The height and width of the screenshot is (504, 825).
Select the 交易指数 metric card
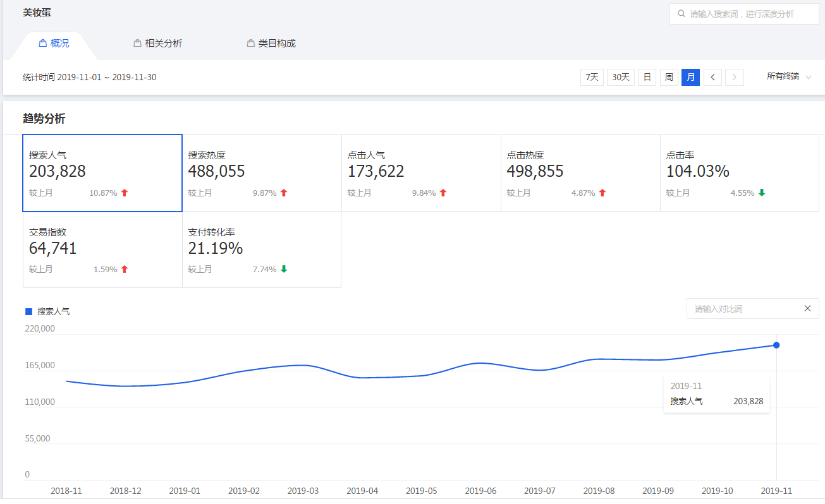(x=102, y=250)
